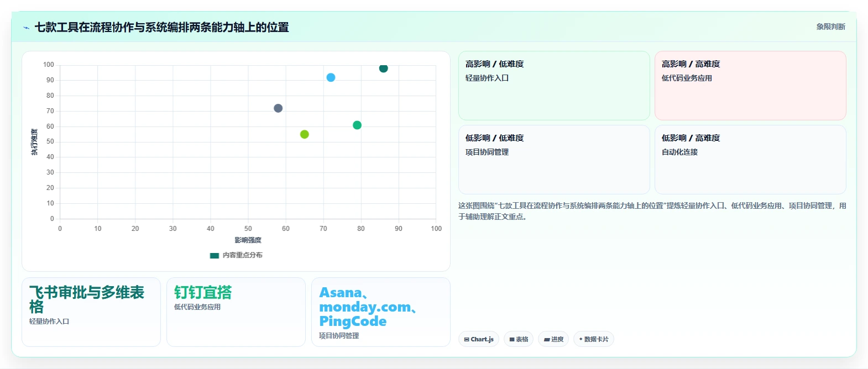This screenshot has width=868, height=369.
Task: Toggle the 内容重点分布 legend color swatch
Action: coord(215,255)
